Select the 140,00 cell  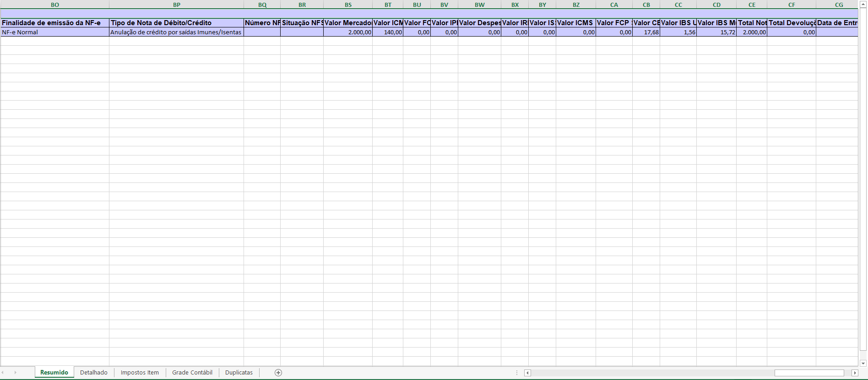pyautogui.click(x=388, y=32)
